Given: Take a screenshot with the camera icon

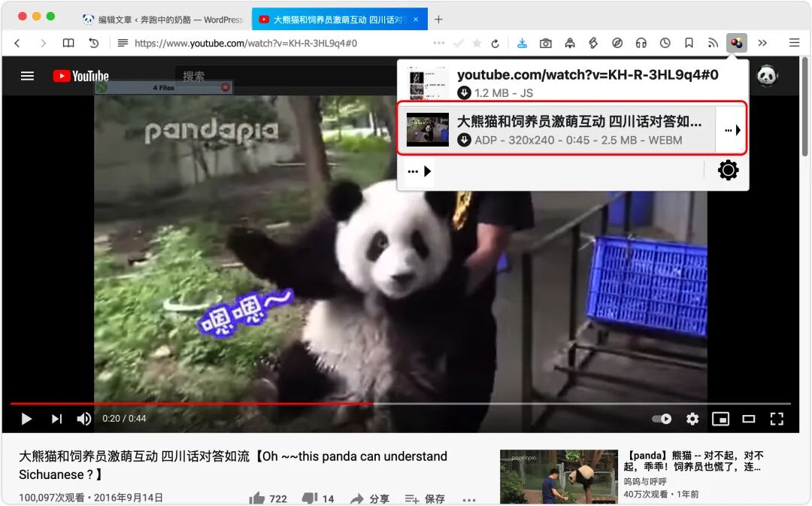Looking at the screenshot, I should pyautogui.click(x=545, y=43).
